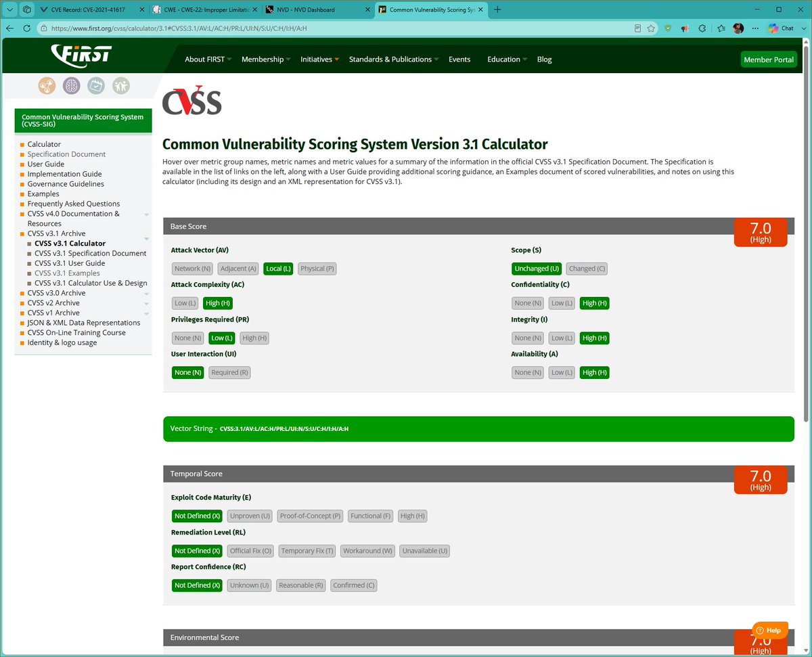Click the orange Help chat button
Image resolution: width=812 pixels, height=657 pixels.
[769, 630]
